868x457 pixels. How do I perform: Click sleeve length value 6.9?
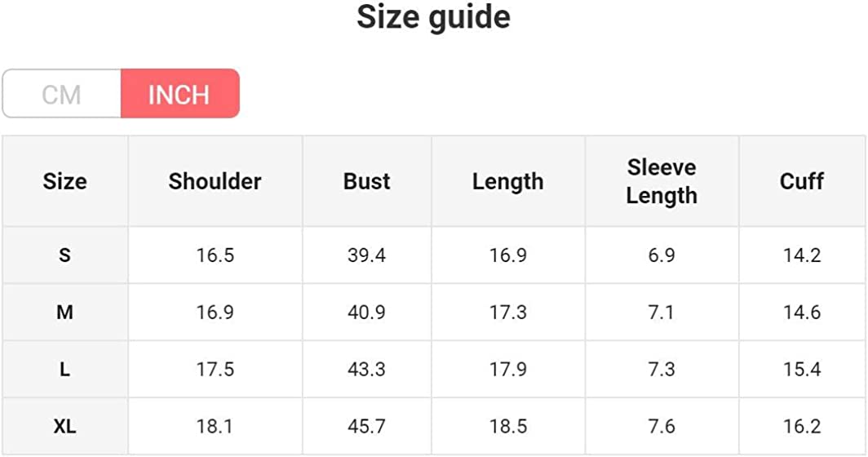point(662,255)
